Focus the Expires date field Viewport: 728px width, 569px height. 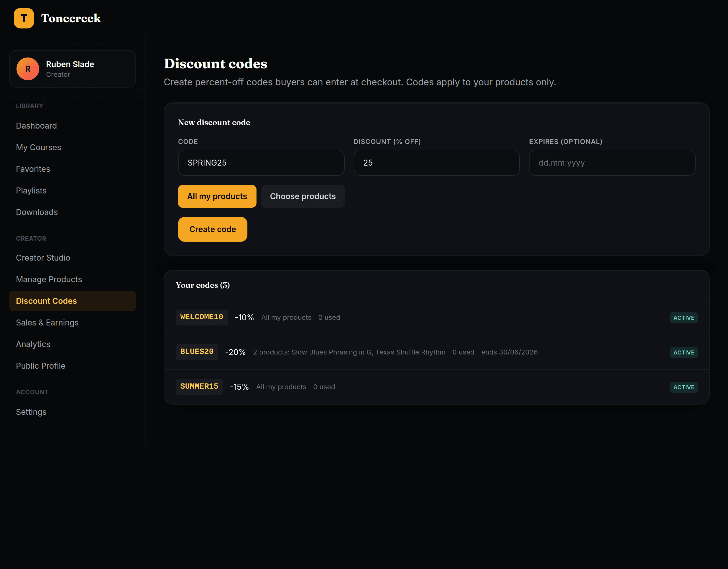coord(612,163)
